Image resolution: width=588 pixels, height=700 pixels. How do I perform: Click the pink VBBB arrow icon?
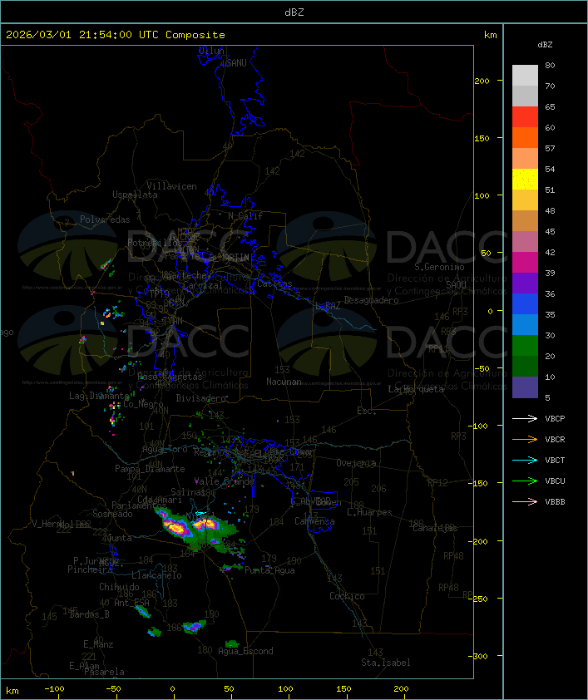(525, 502)
